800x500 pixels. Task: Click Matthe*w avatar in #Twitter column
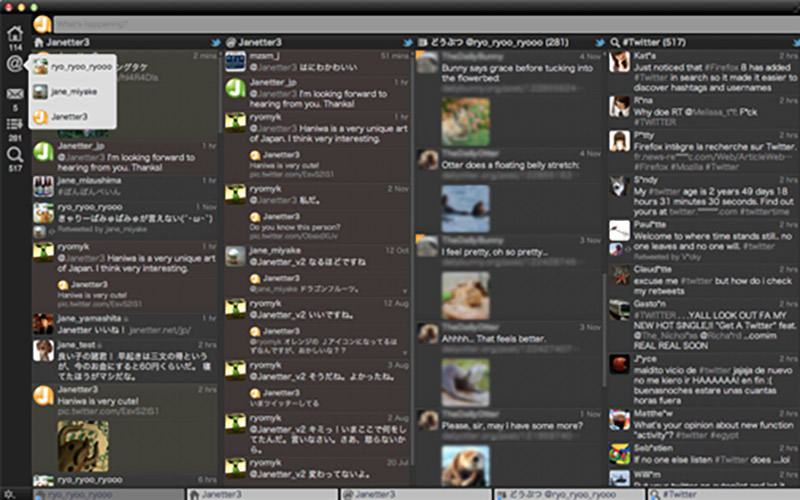pyautogui.click(x=619, y=419)
